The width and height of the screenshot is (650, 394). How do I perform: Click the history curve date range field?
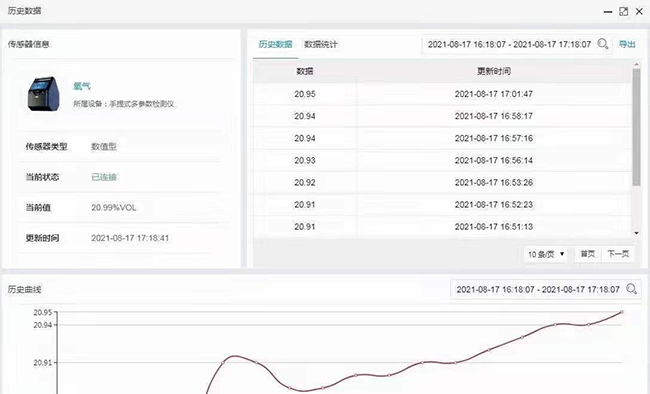tap(538, 289)
